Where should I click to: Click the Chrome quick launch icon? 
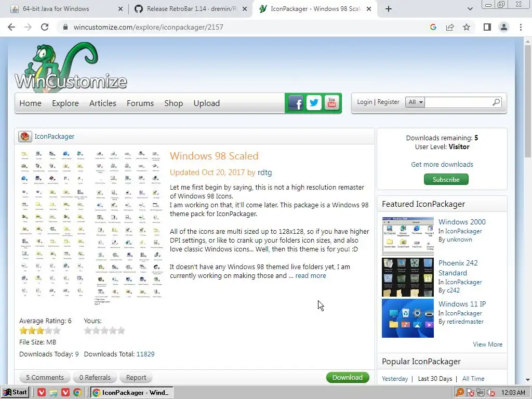(77, 393)
